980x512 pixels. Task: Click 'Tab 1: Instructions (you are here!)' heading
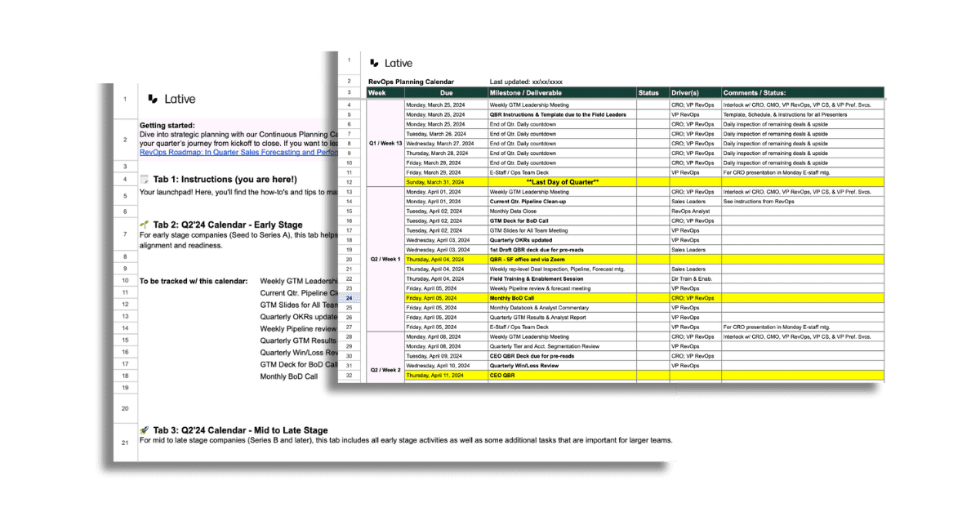pos(225,179)
